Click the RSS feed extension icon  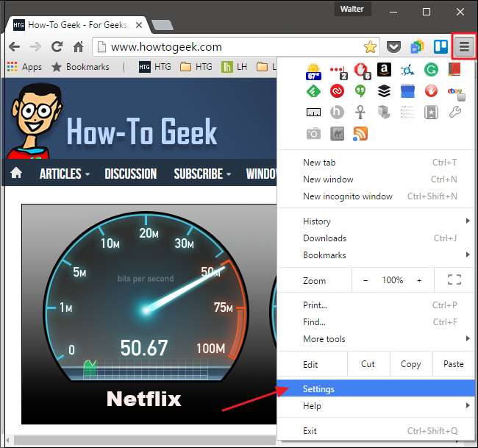coord(360,134)
